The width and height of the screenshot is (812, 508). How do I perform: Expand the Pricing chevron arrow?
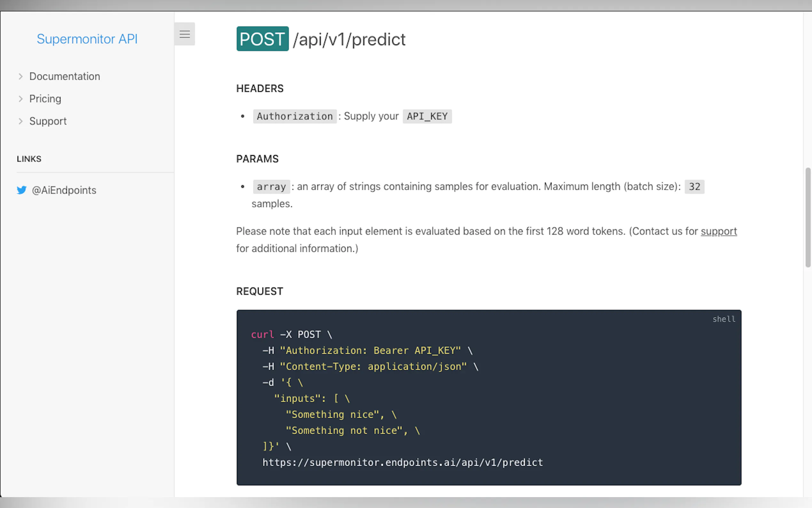tap(21, 99)
